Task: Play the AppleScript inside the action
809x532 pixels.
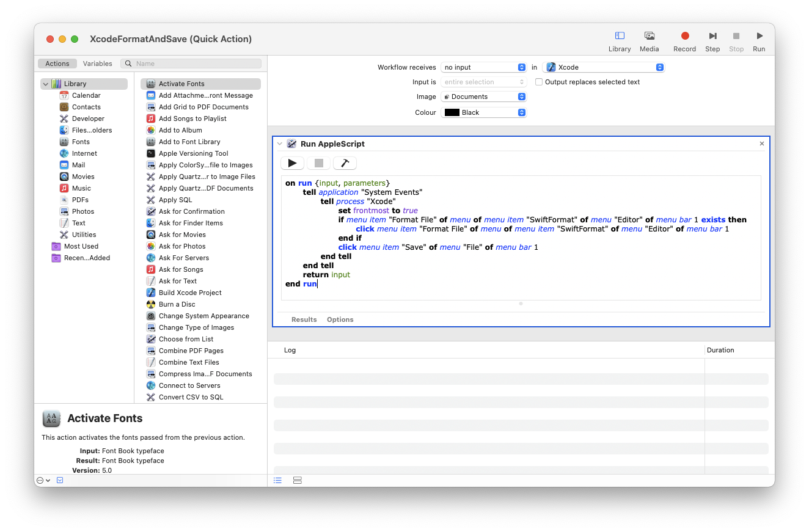Action: 292,162
